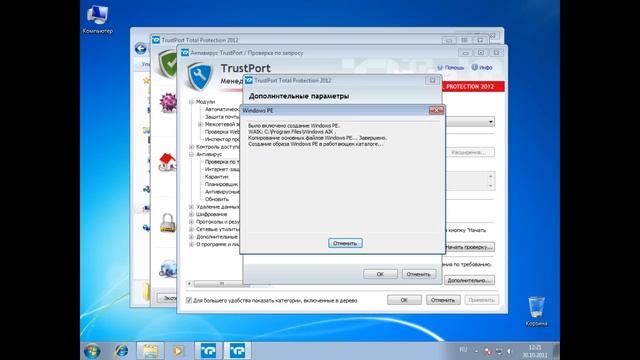
Task: Select Обновить in the tree
Action: tap(217, 199)
